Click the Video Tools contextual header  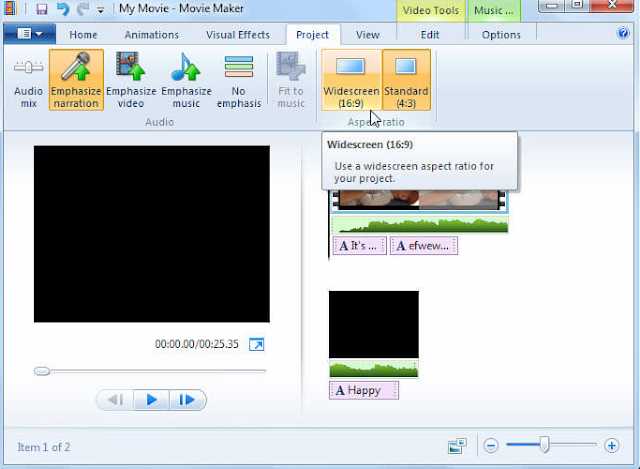click(x=431, y=10)
